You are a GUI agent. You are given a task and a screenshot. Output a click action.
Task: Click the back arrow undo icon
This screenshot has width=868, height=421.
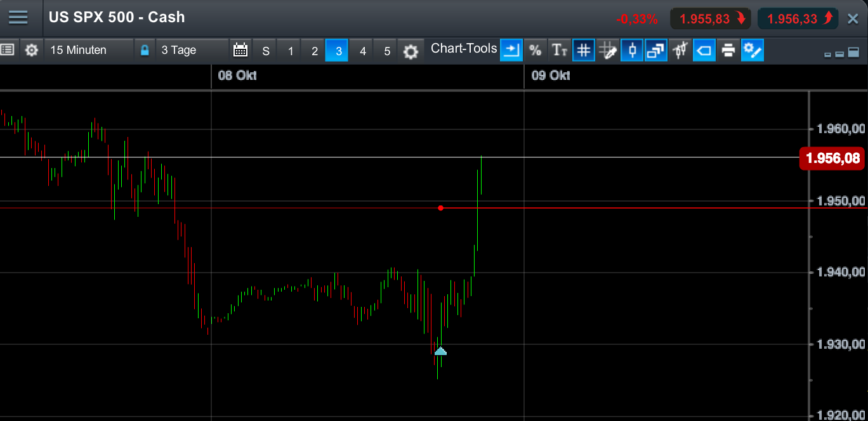tap(704, 50)
